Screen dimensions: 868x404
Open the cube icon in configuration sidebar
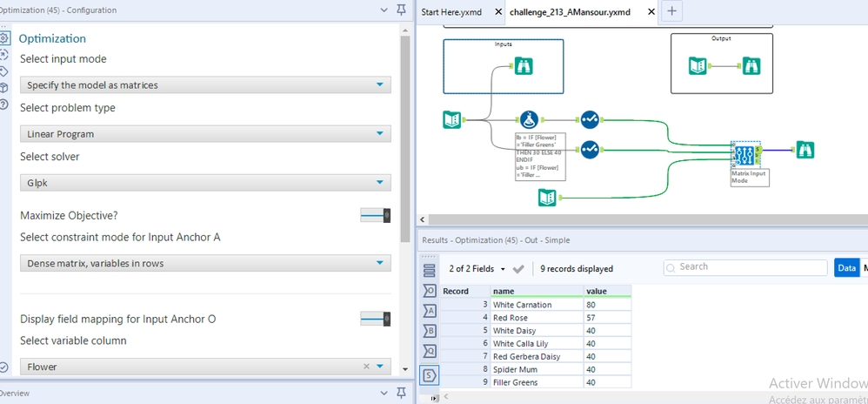3,88
